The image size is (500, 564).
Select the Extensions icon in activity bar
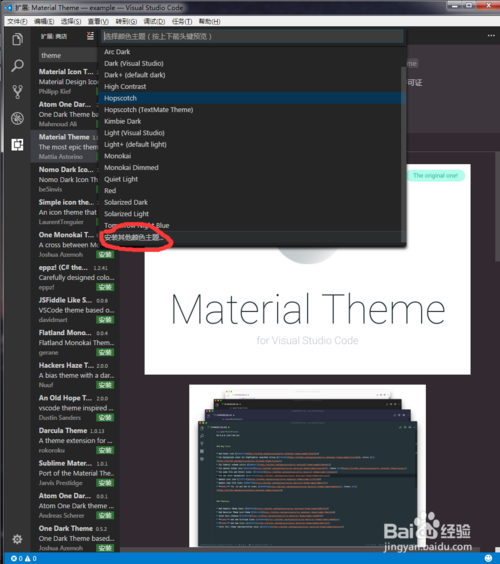pyautogui.click(x=17, y=145)
